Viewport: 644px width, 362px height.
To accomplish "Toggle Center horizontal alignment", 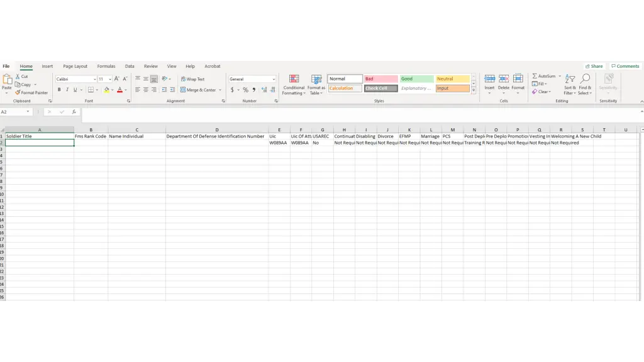I will point(146,90).
